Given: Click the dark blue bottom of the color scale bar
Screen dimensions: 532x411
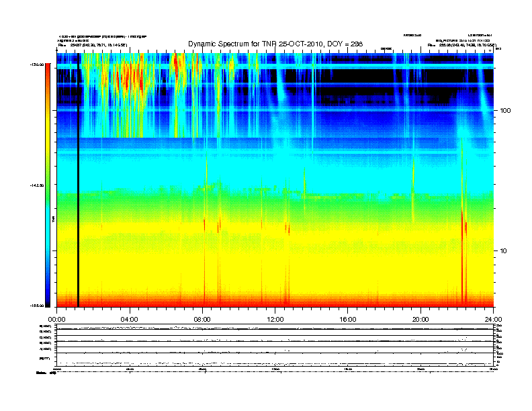Looking at the screenshot, I should pyautogui.click(x=48, y=298).
